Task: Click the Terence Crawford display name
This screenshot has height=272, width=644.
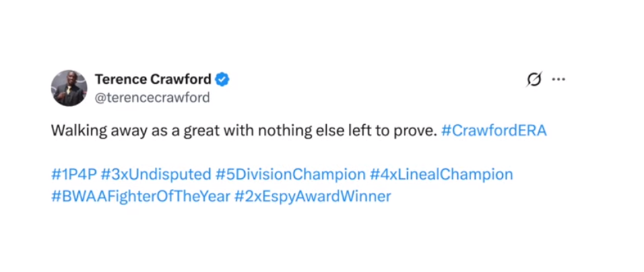Action: (x=153, y=80)
